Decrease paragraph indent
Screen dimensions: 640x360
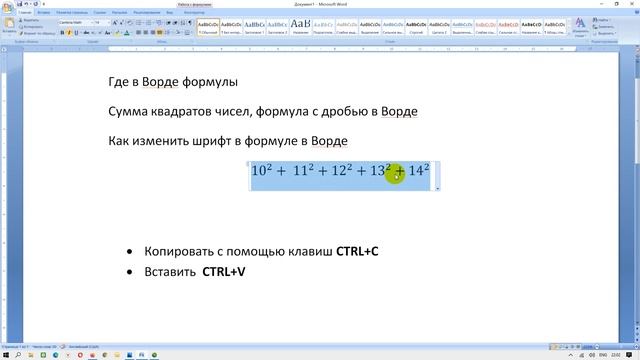(169, 22)
